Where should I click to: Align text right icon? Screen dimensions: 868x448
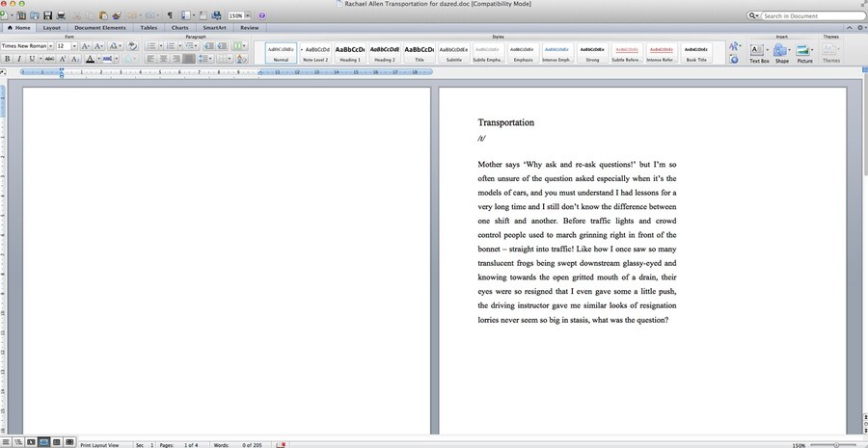pyautogui.click(x=176, y=59)
